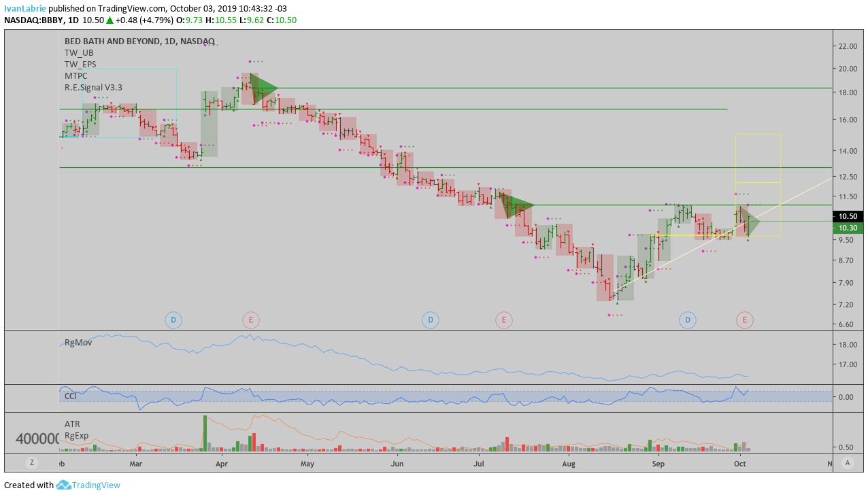Click the round Z button at chart bottom-left

31,462
